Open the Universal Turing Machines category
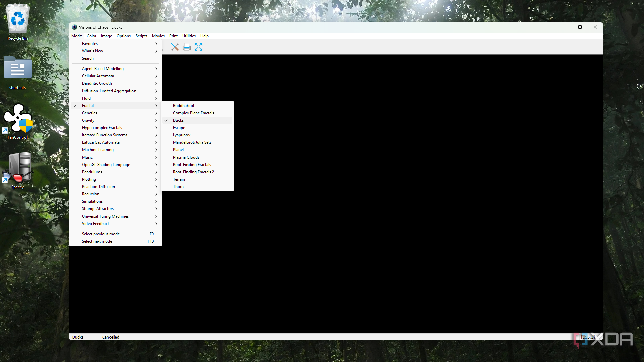Screen dimensions: 644x362 coord(116,216)
